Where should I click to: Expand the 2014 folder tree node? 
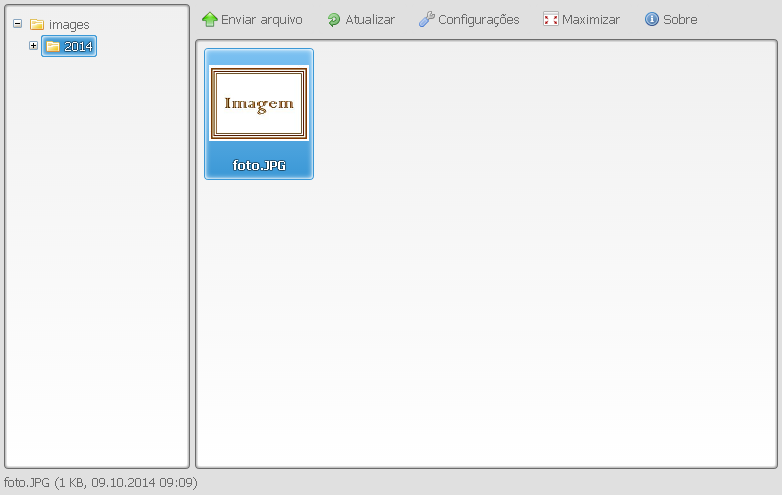[x=33, y=45]
